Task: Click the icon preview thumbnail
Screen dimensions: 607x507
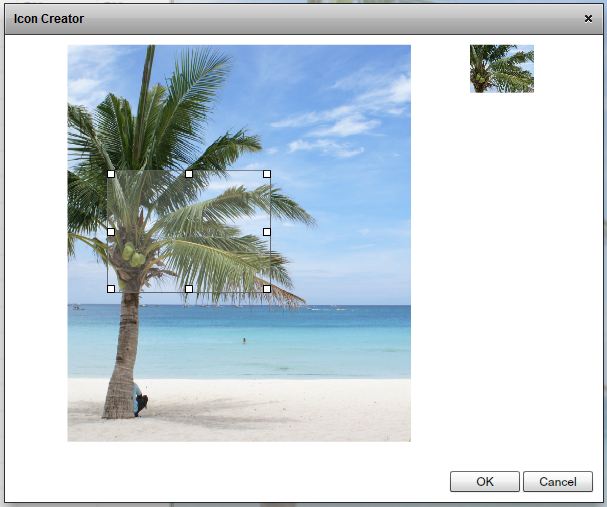Action: (501, 68)
